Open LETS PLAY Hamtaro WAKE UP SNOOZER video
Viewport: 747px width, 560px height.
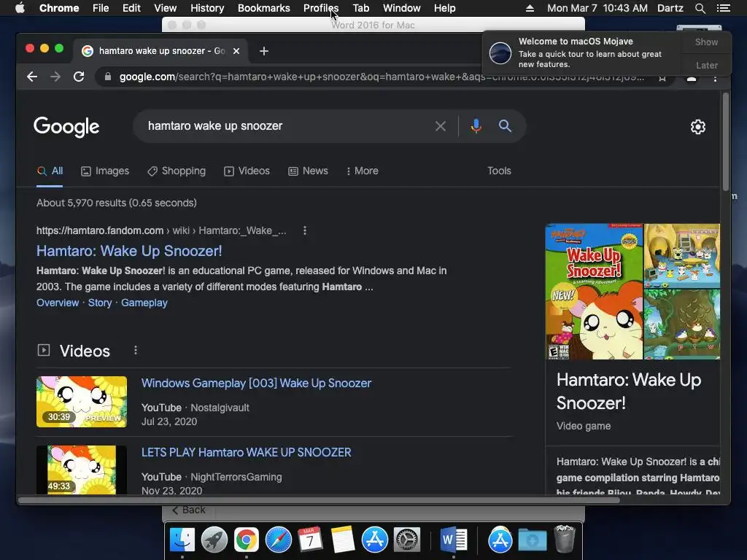pos(247,452)
